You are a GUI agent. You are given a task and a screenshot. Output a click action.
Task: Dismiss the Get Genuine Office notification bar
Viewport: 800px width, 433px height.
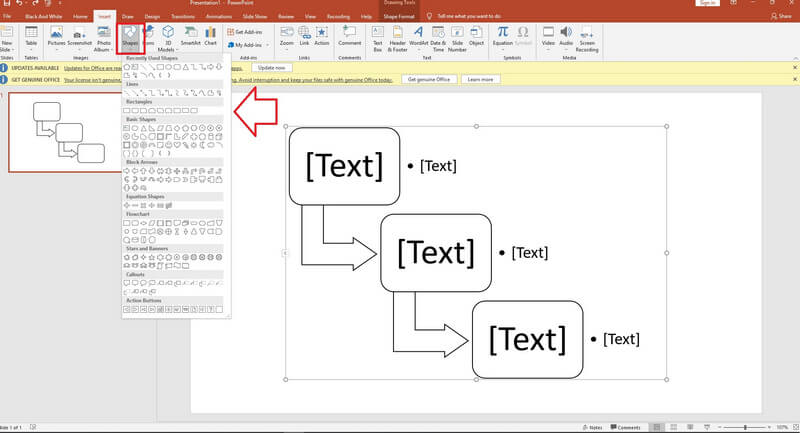[x=795, y=79]
